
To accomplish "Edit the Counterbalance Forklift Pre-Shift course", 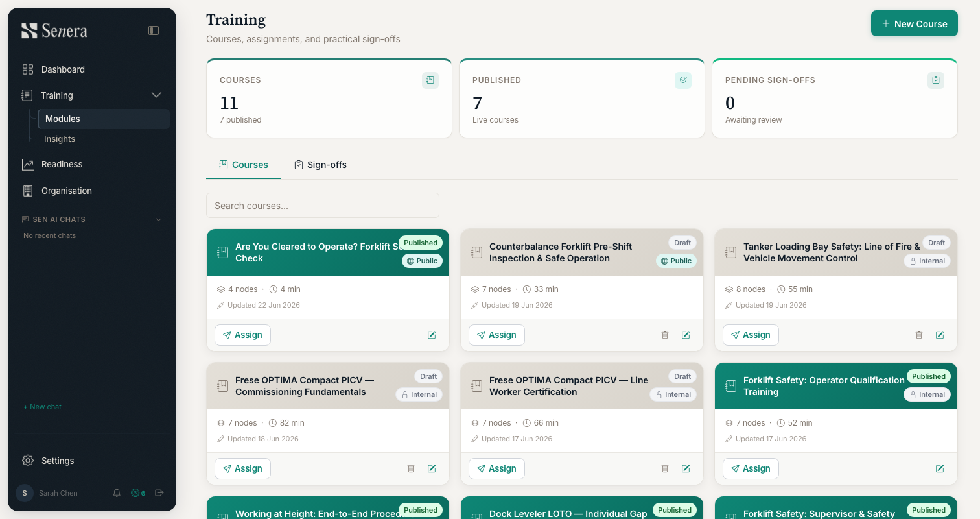I will point(686,335).
